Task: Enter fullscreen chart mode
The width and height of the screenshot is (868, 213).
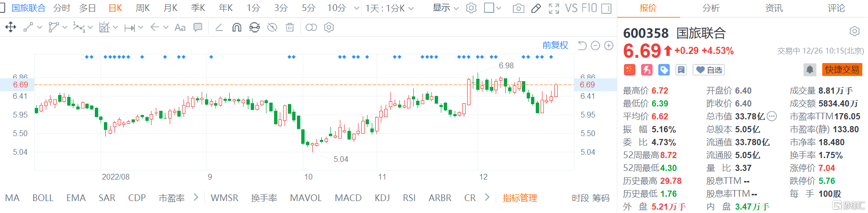Action: (x=554, y=8)
